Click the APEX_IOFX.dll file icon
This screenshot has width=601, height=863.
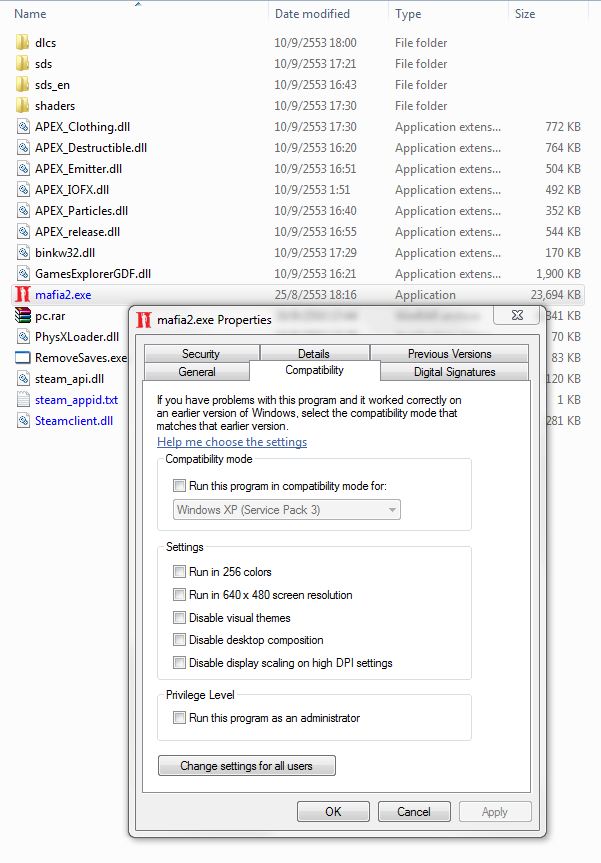(23, 189)
